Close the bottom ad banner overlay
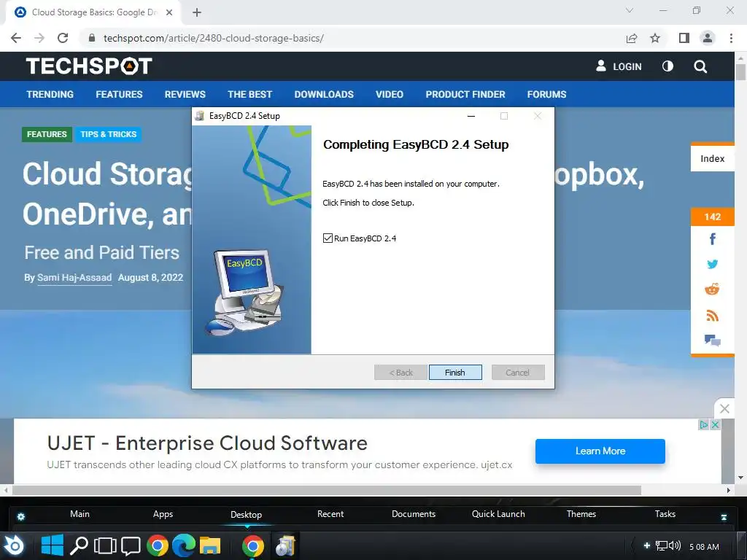Screen dimensions: 747x560 724,408
